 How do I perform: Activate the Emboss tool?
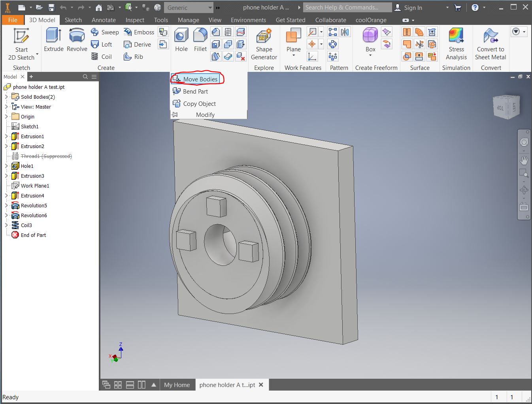point(139,32)
